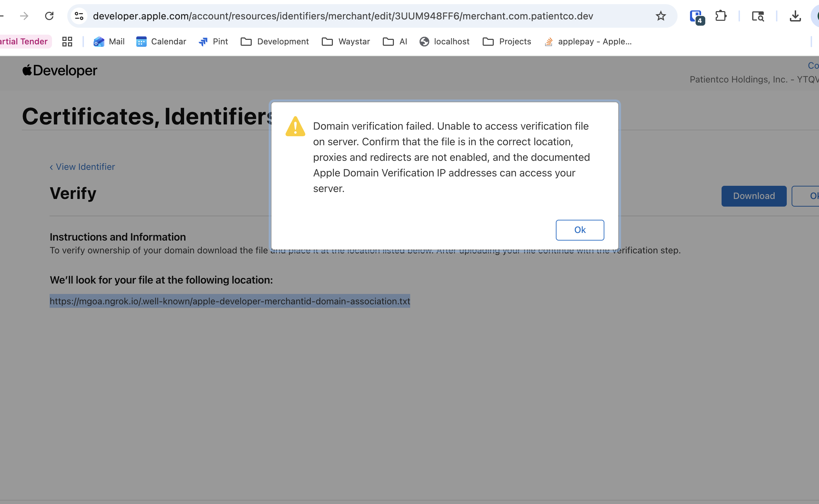Open site information icon in address bar
The height and width of the screenshot is (504, 819).
click(x=79, y=16)
